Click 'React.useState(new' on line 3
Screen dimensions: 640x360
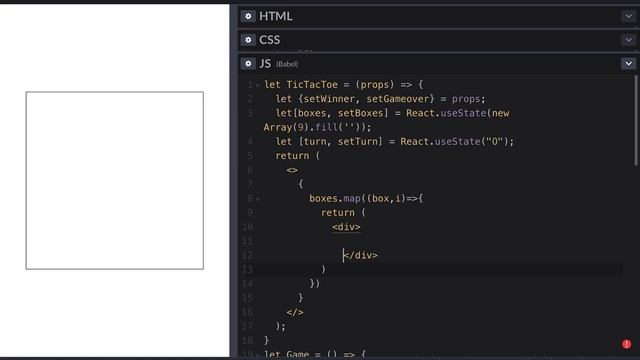tap(458, 113)
